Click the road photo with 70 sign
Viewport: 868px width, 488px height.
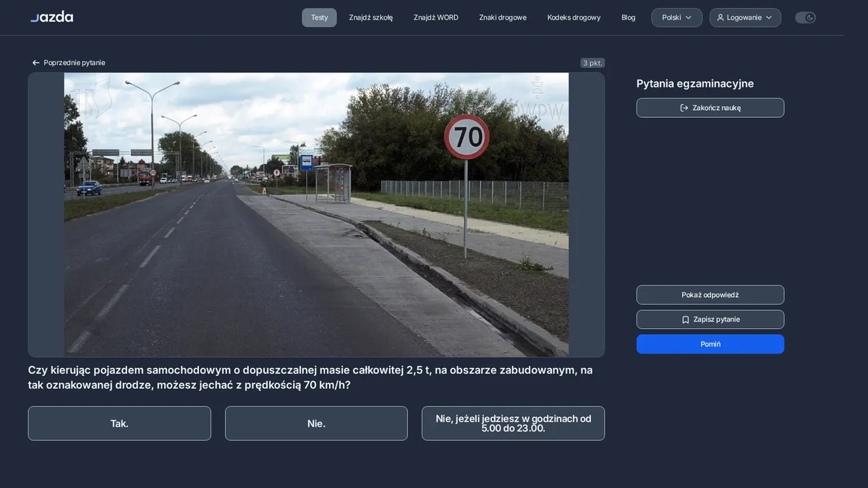coord(316,215)
